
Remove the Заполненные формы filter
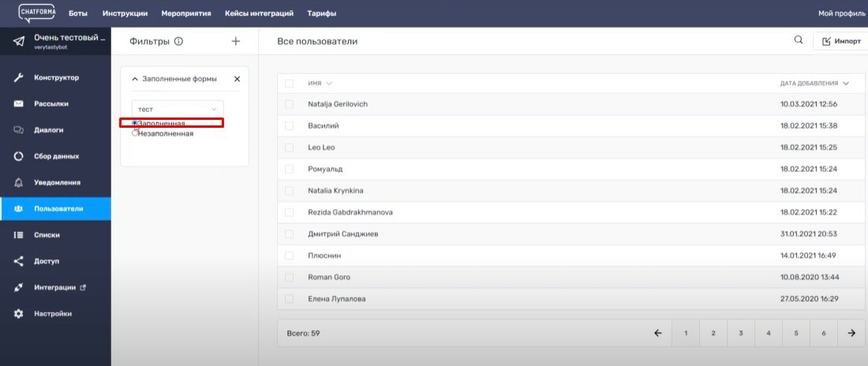pos(237,79)
